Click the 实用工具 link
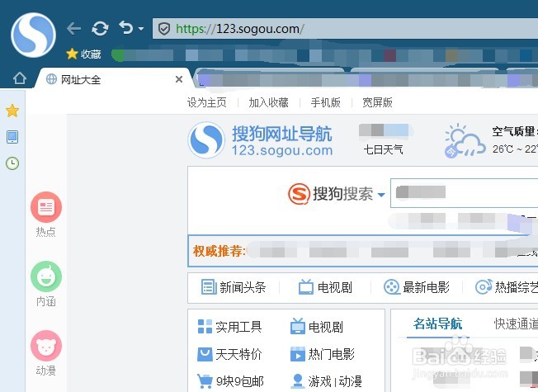Image resolution: width=538 pixels, height=392 pixels. click(x=238, y=327)
